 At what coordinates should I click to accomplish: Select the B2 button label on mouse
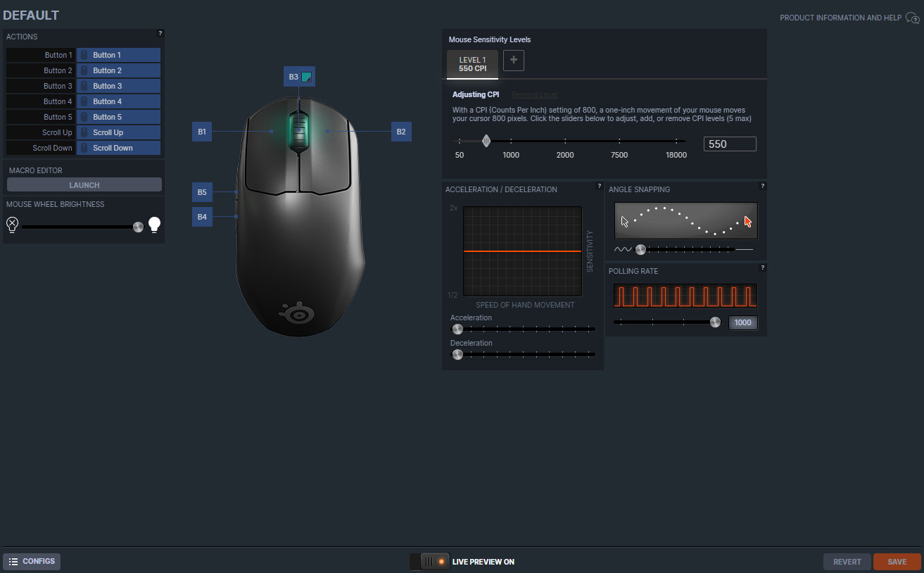(401, 132)
